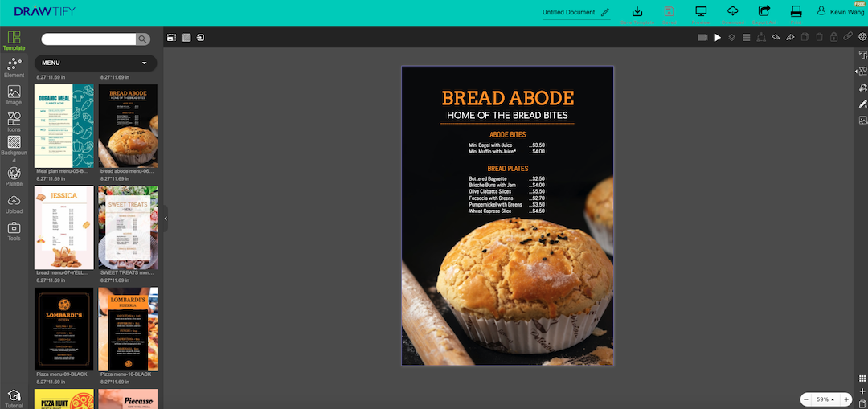Image resolution: width=868 pixels, height=409 pixels.
Task: Open the Icons panel
Action: coord(14,122)
